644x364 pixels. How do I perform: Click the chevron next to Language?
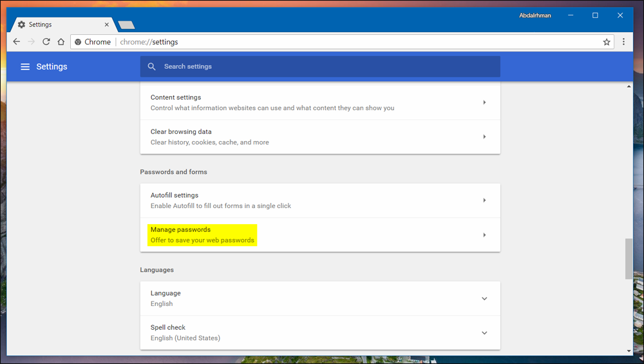[484, 299]
